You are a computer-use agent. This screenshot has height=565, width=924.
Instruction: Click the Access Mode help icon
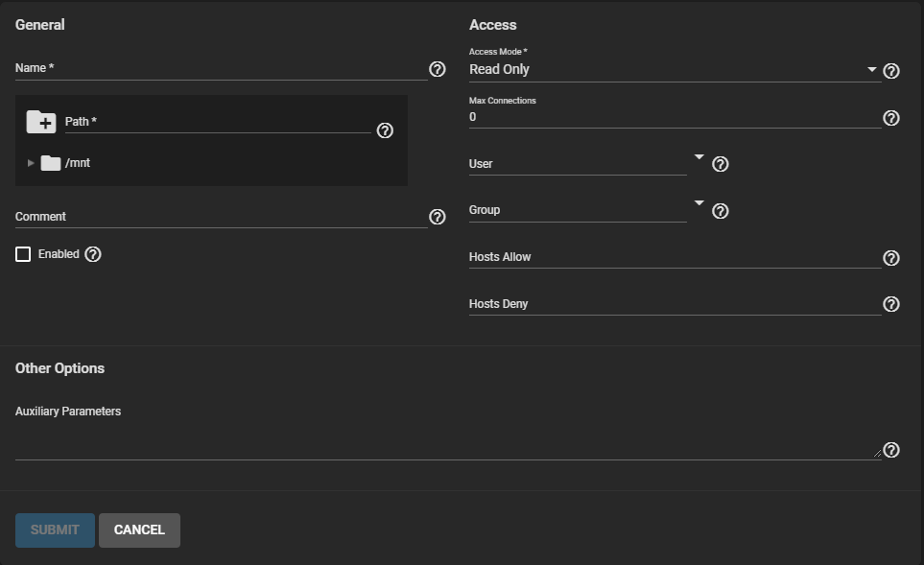[x=890, y=71]
